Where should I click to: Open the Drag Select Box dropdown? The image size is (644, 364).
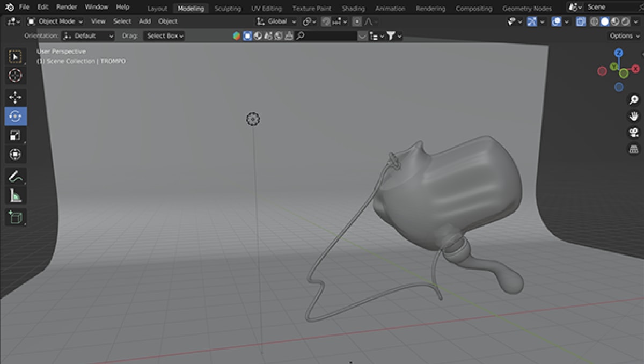[x=164, y=36]
